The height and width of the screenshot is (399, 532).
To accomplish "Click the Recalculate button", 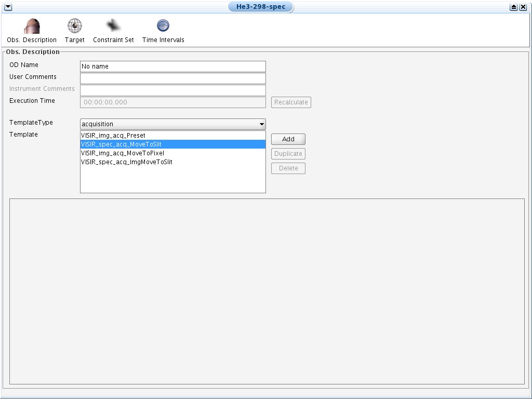I will coord(291,102).
